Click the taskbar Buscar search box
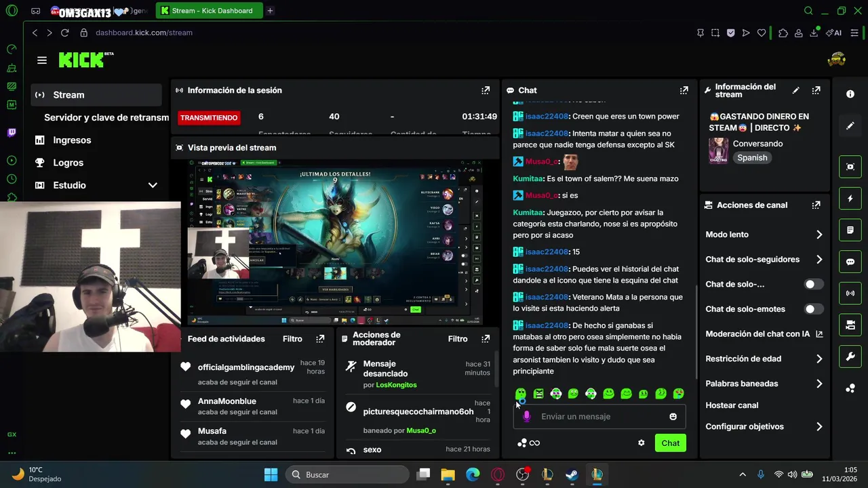This screenshot has width=868, height=488. (x=346, y=474)
